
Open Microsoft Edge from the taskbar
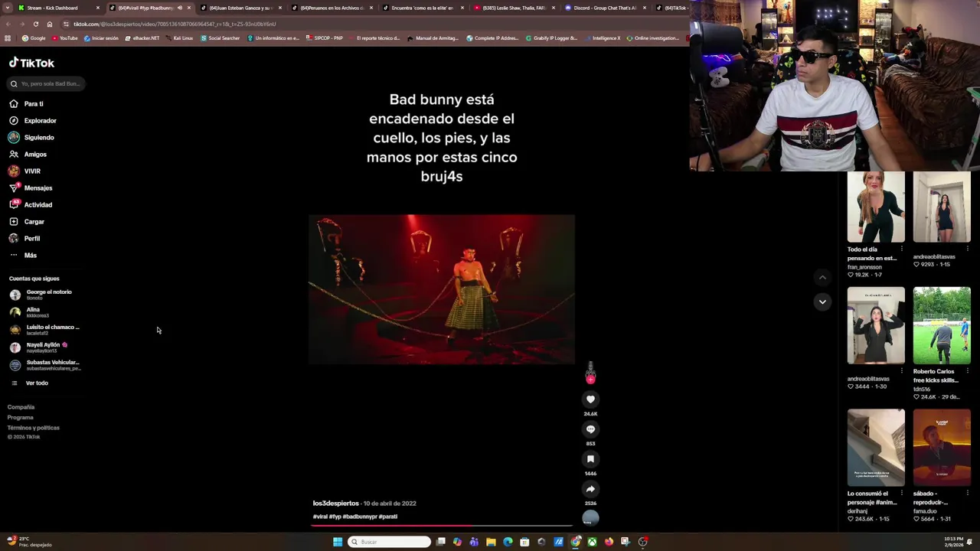[508, 542]
